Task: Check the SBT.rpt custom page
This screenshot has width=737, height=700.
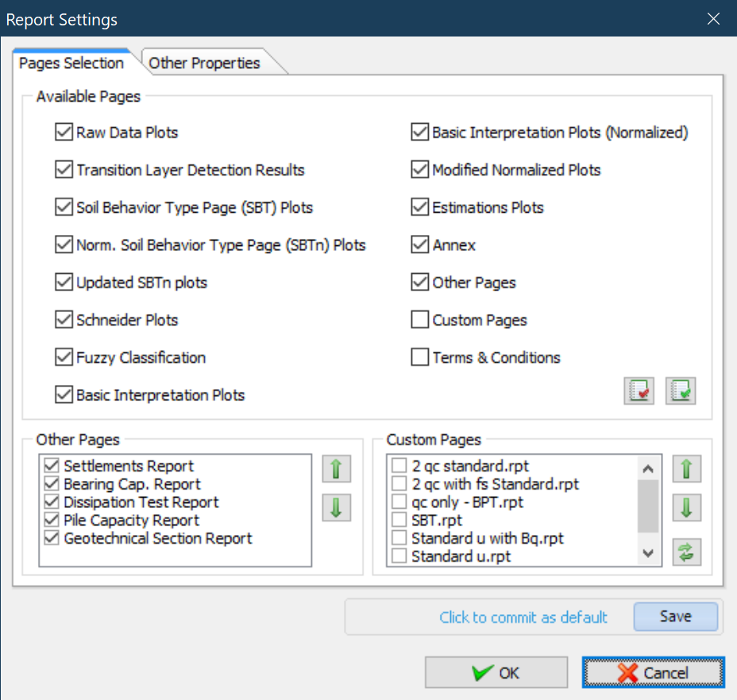Action: point(399,521)
